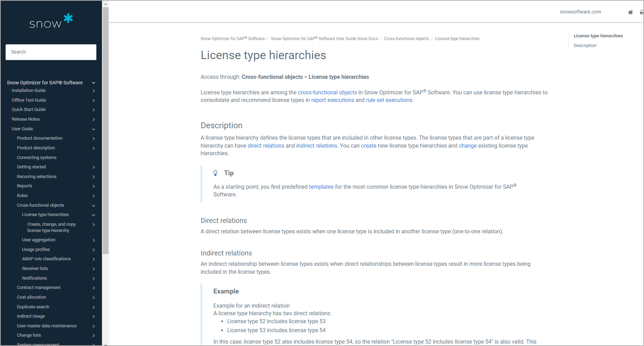Image resolution: width=644 pixels, height=346 pixels.
Task: Click the print icon in header
Action: pyautogui.click(x=642, y=12)
